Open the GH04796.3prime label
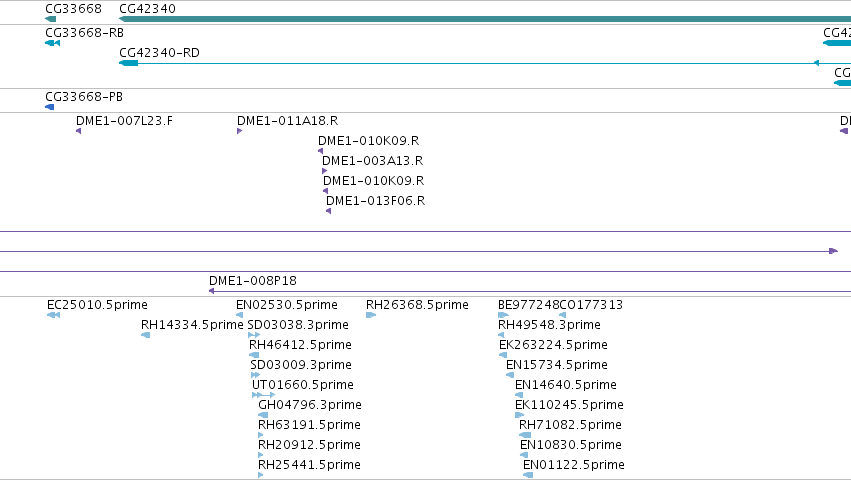This screenshot has height=480, width=851. 310,405
